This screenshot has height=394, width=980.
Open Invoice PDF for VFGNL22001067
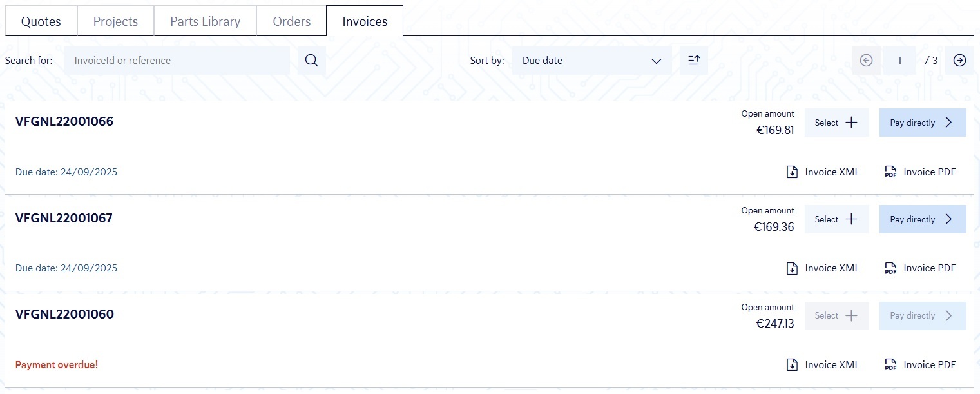[919, 268]
